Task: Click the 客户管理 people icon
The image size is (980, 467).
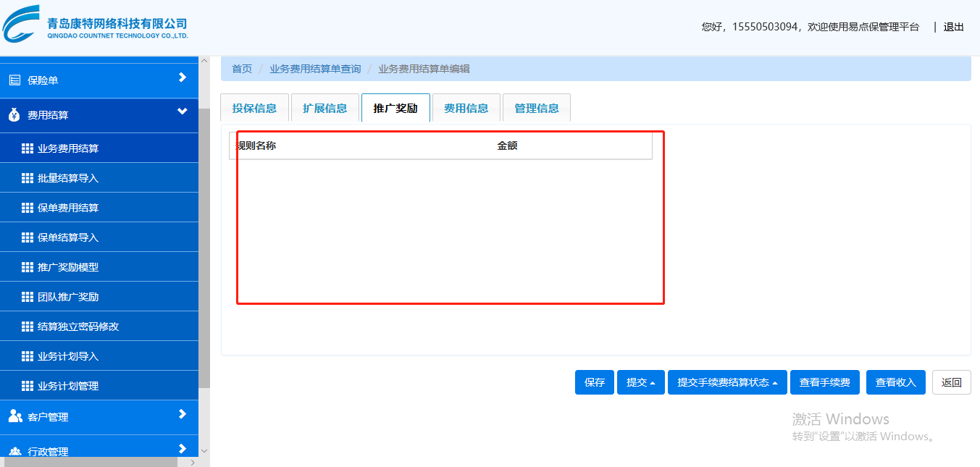Action: click(15, 416)
